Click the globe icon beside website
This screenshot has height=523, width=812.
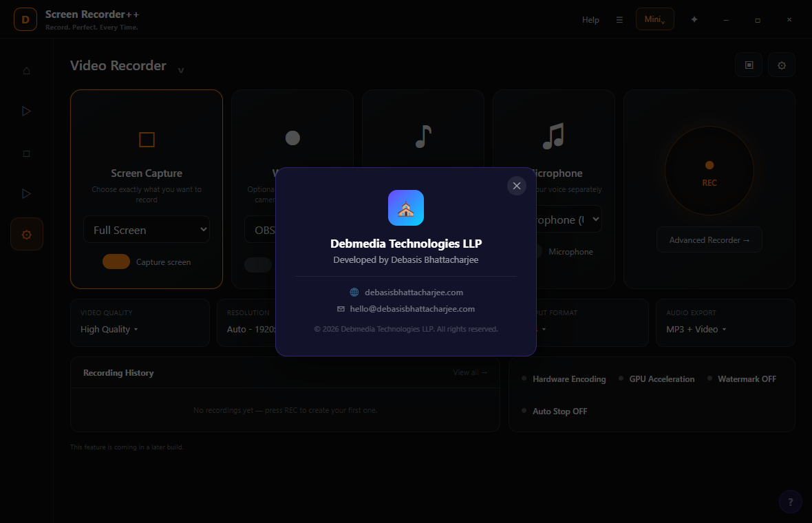354,292
